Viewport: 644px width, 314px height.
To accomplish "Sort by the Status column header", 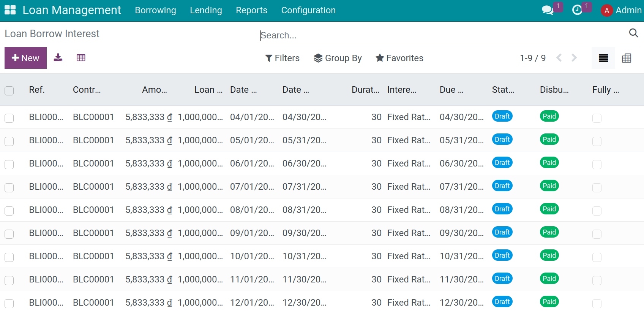I will click(x=503, y=90).
